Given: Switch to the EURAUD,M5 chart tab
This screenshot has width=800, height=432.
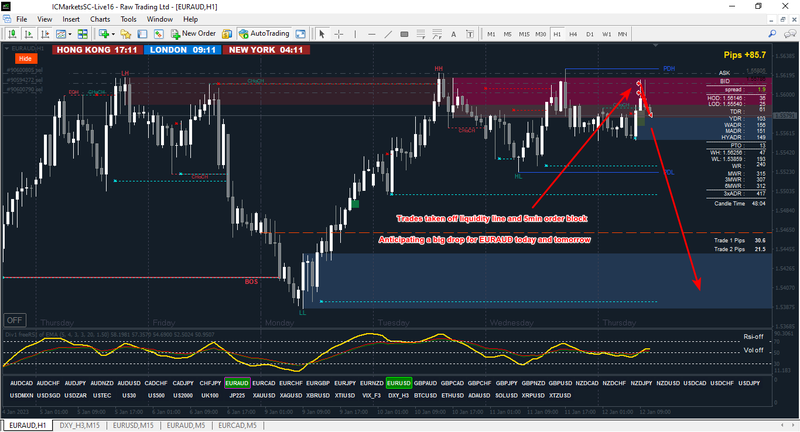Looking at the screenshot, I should 186,425.
